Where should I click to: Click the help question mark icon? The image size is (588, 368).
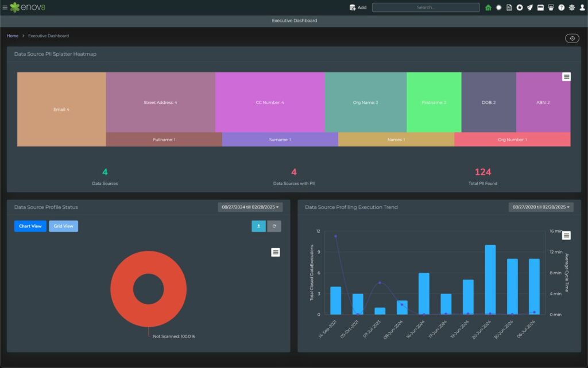point(561,7)
